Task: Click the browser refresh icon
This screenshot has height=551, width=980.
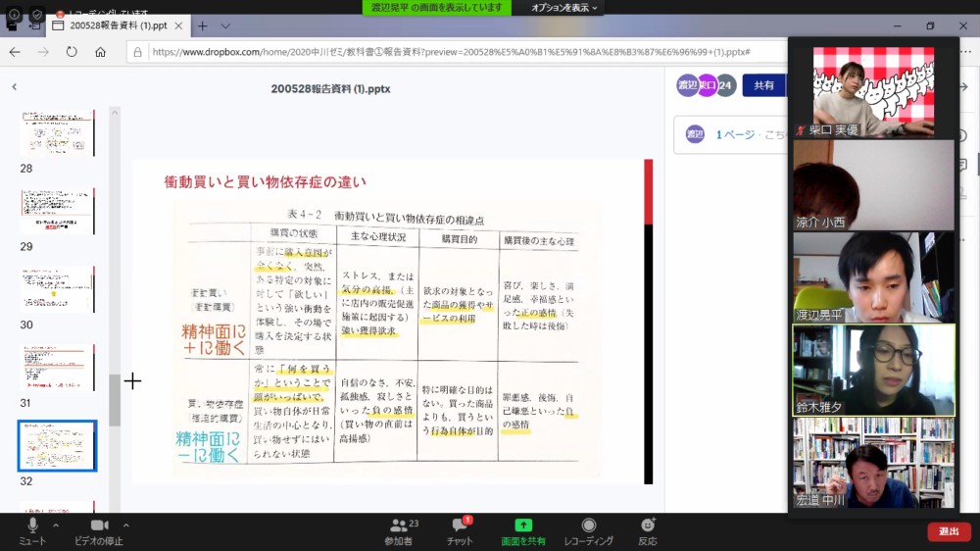Action: coord(72,52)
